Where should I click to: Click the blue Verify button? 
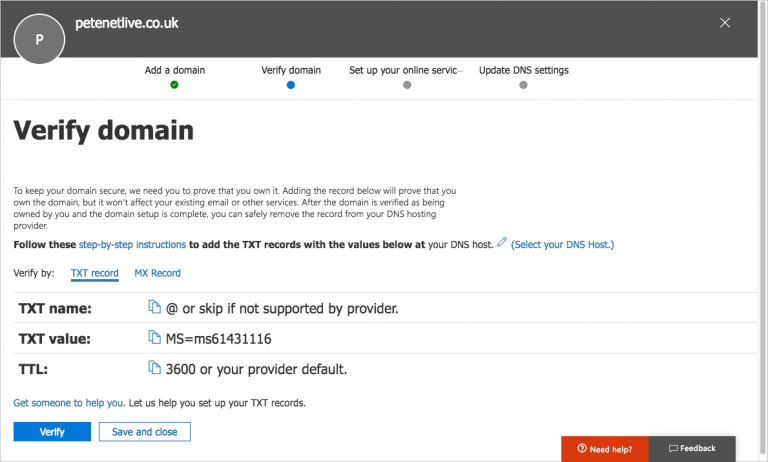(x=52, y=432)
